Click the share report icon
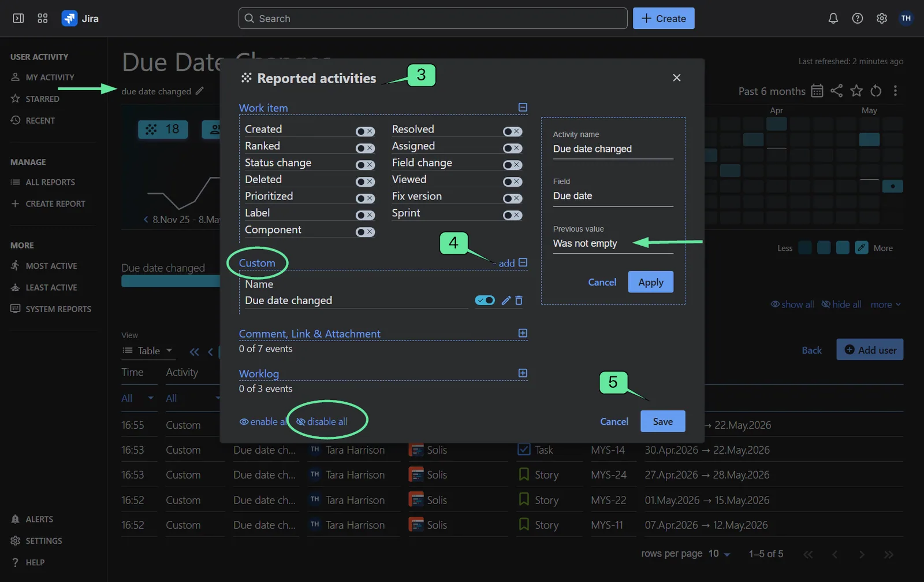This screenshot has width=924, height=582. (x=837, y=91)
